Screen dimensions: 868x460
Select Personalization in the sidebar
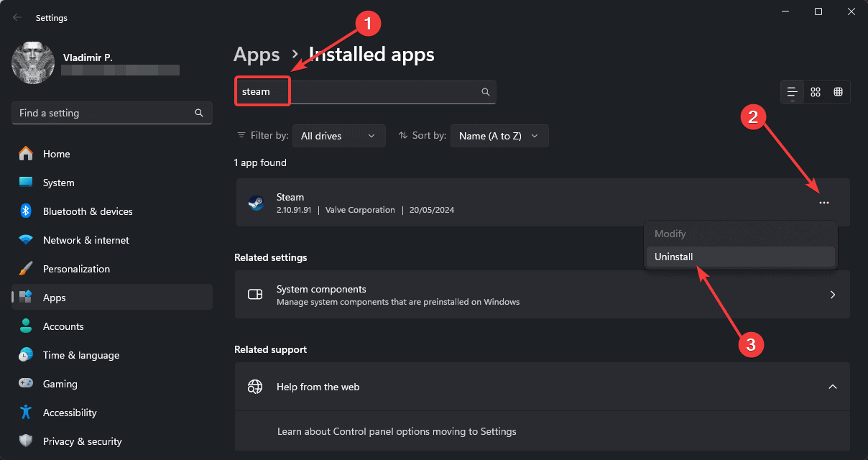point(111,269)
